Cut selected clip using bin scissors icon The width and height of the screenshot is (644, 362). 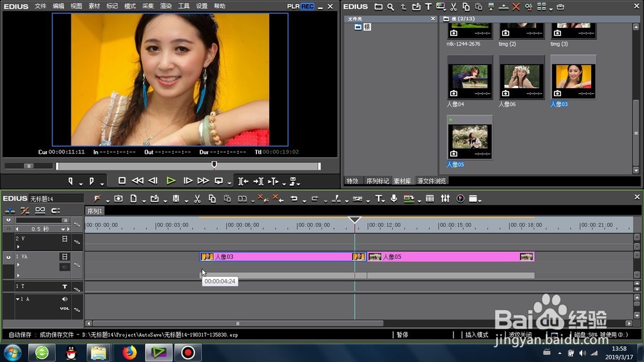point(453,6)
